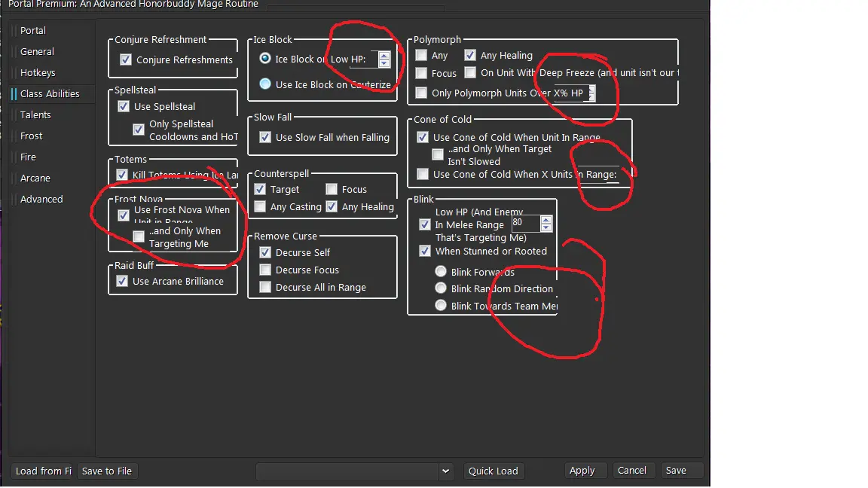
Task: Enable the Polymorph Focus checkbox
Action: 421,73
